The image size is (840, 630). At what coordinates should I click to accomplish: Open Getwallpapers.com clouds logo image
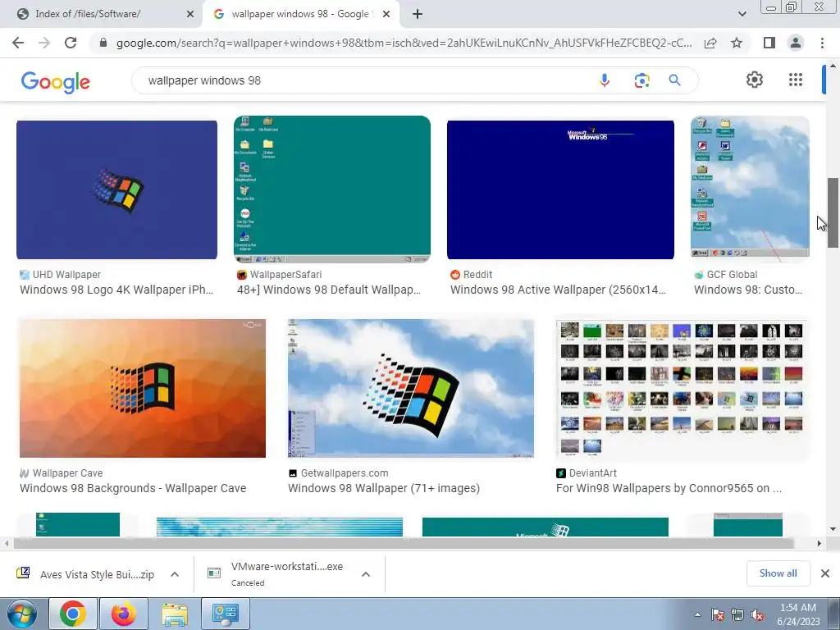(411, 388)
